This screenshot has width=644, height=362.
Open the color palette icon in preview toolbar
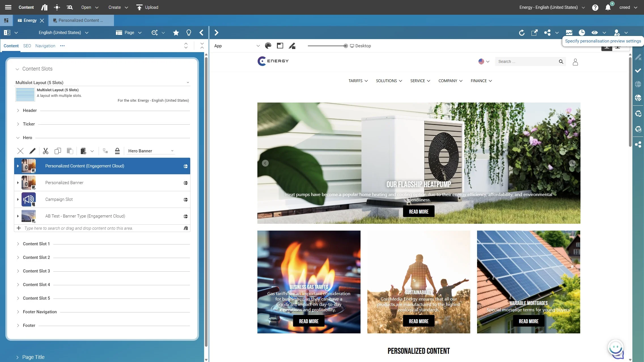268,46
